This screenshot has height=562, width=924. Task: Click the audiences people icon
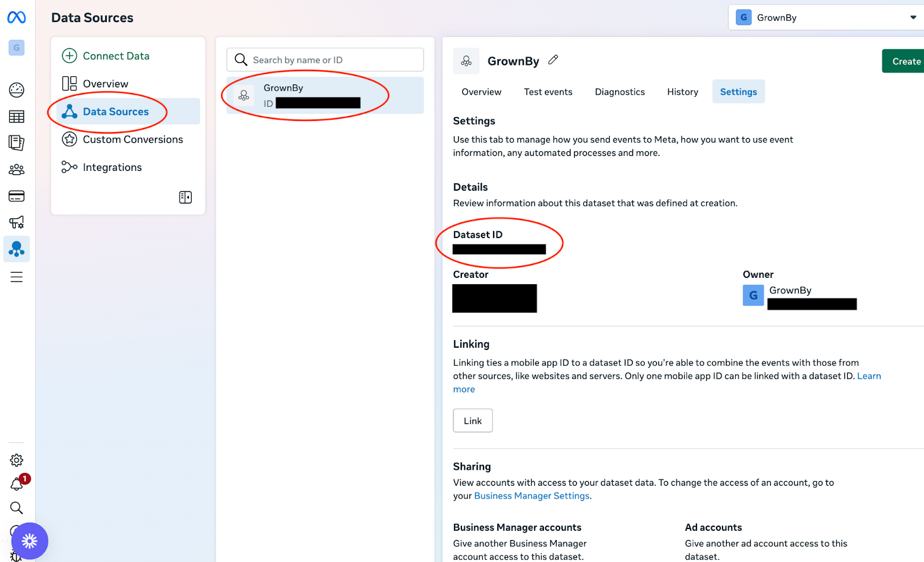(x=17, y=169)
